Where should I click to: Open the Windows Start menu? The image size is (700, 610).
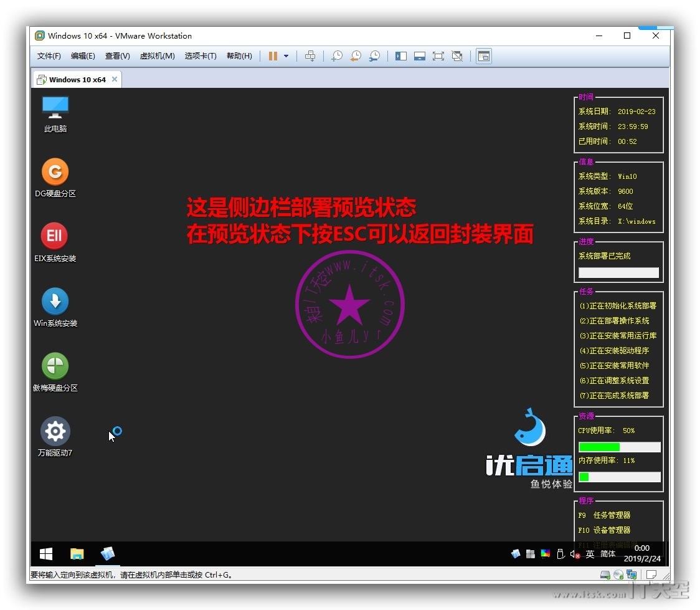coord(46,554)
